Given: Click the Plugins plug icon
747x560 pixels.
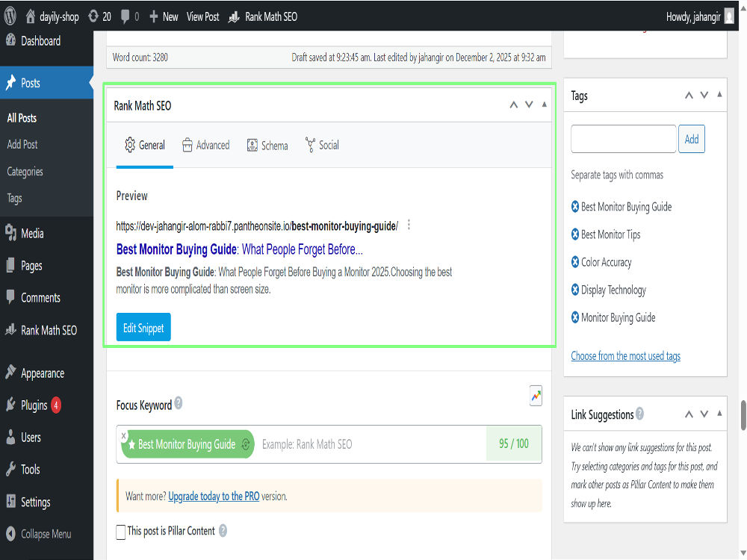Looking at the screenshot, I should 10,405.
